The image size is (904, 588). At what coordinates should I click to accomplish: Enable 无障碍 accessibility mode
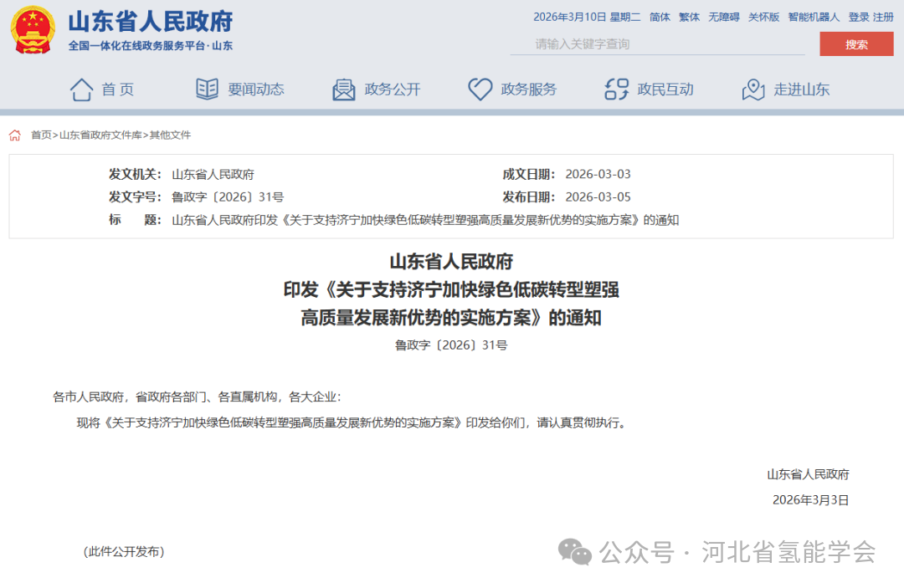[724, 17]
